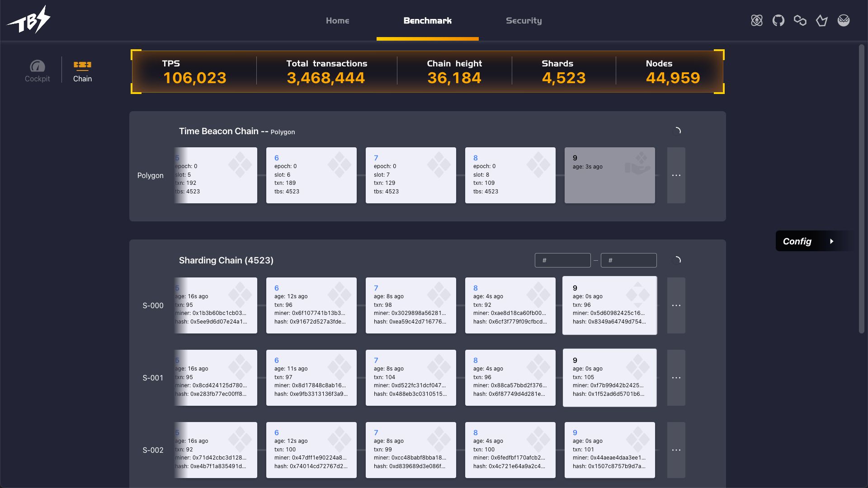This screenshot has height=488, width=868.
Task: Switch to the Security tab
Action: click(524, 20)
